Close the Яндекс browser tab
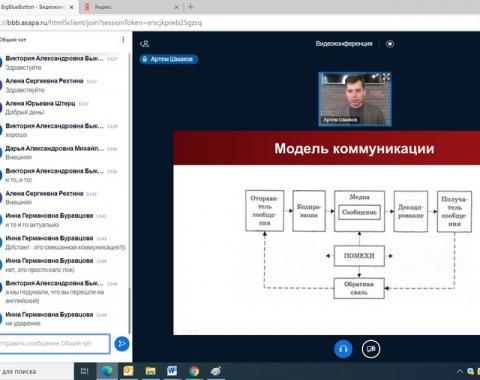This screenshot has width=480, height=380. (x=176, y=7)
